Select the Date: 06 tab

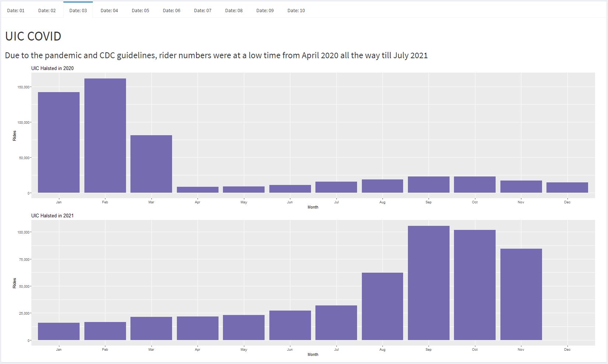[x=171, y=10]
